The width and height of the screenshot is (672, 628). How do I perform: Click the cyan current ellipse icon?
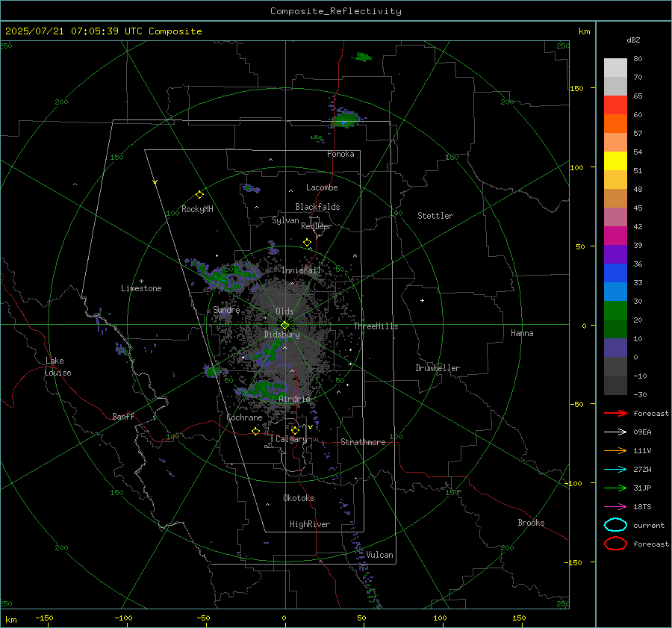[x=615, y=525]
